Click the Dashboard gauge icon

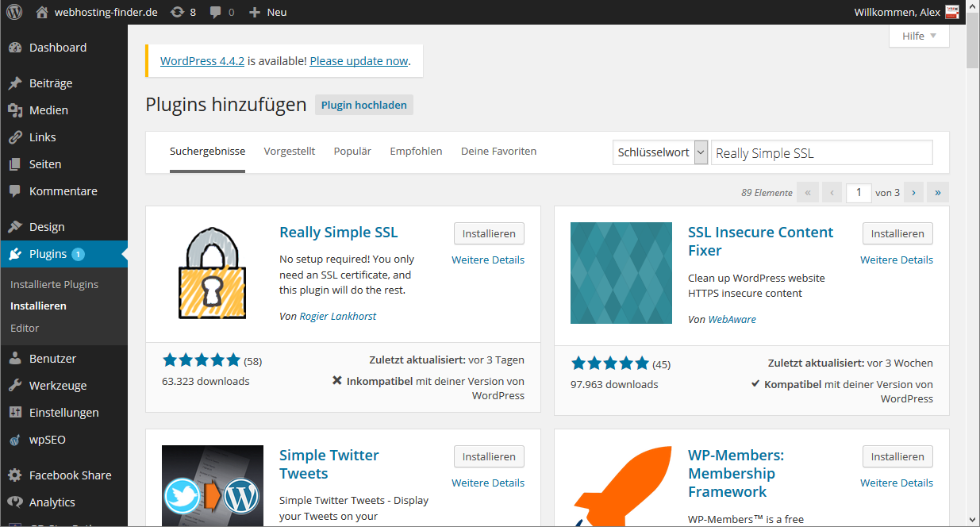click(15, 48)
